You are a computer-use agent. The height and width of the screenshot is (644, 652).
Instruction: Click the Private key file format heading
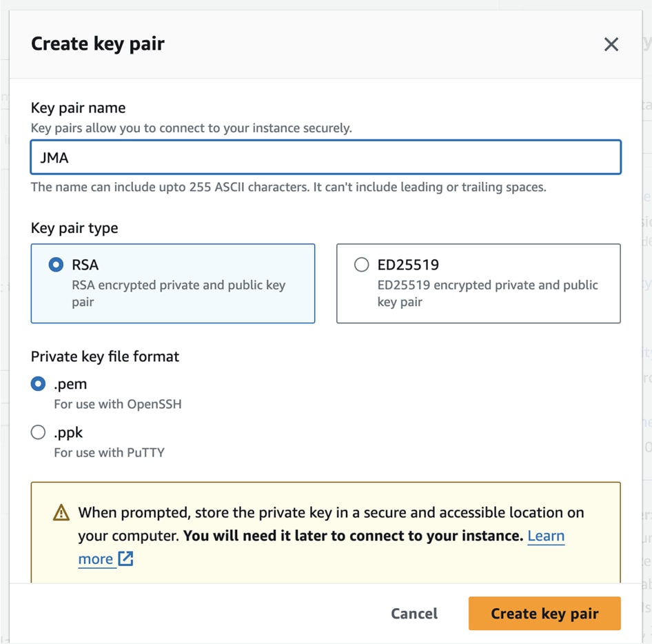105,356
